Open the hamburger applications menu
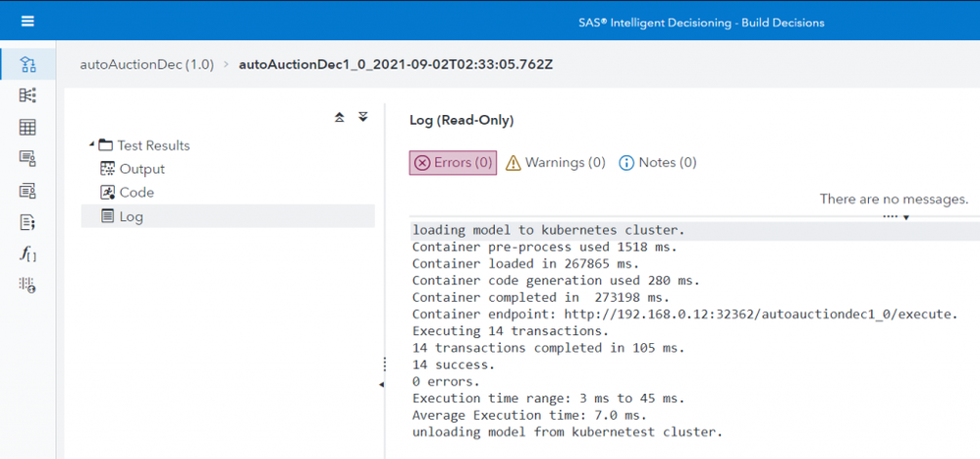 [x=27, y=22]
